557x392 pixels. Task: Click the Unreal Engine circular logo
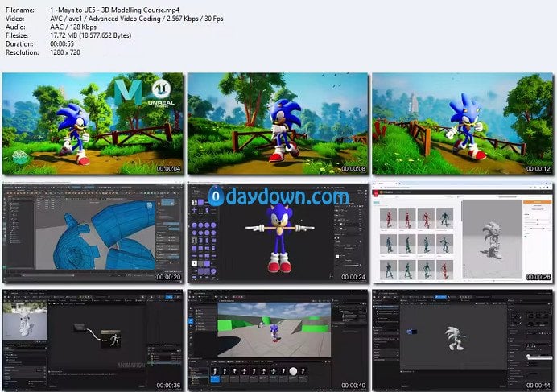161,89
